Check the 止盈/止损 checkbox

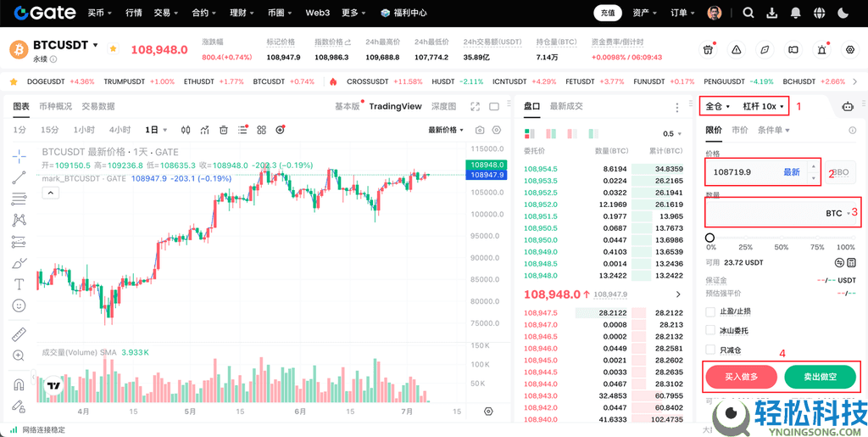coord(710,311)
